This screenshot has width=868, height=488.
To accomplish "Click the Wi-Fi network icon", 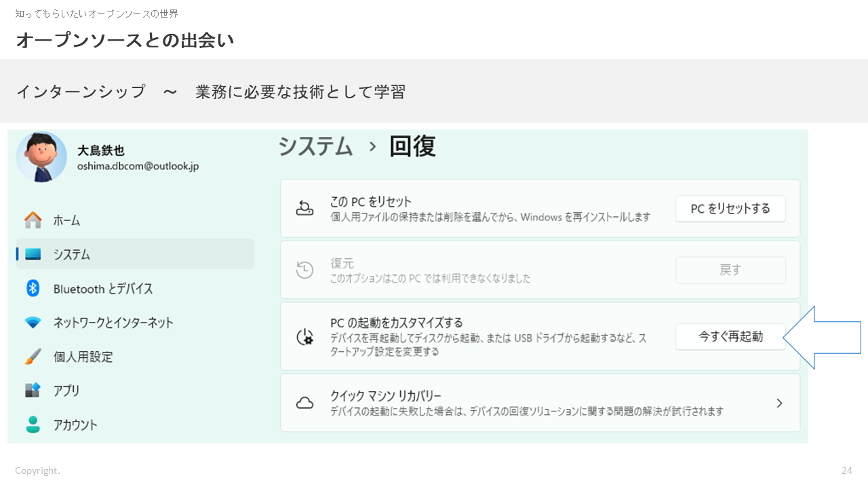I will 33,323.
